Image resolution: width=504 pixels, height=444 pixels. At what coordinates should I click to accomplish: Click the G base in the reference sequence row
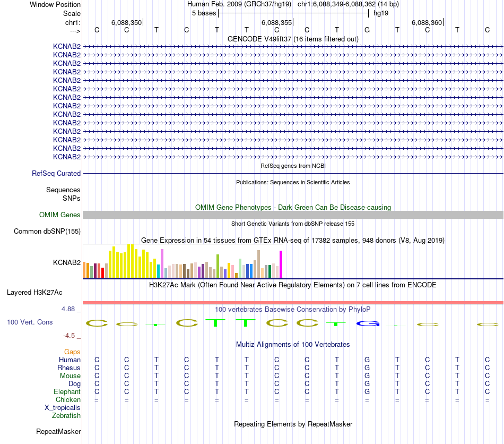pyautogui.click(x=367, y=30)
